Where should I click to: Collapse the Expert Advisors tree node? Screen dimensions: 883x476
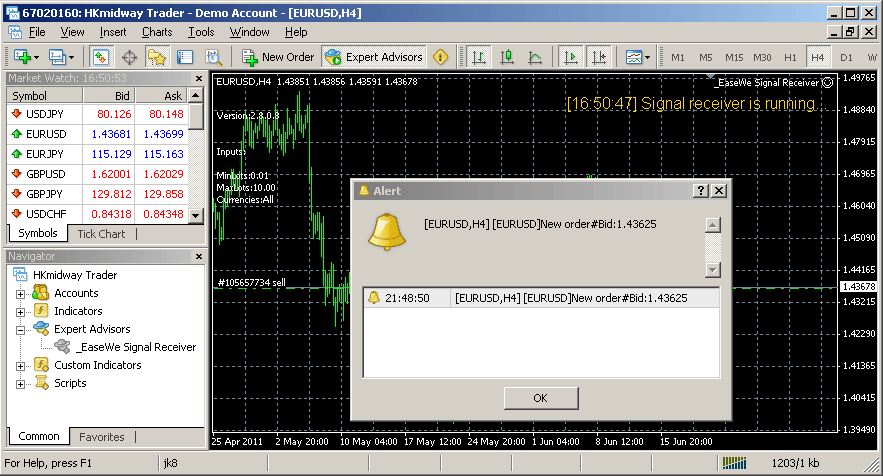20,330
